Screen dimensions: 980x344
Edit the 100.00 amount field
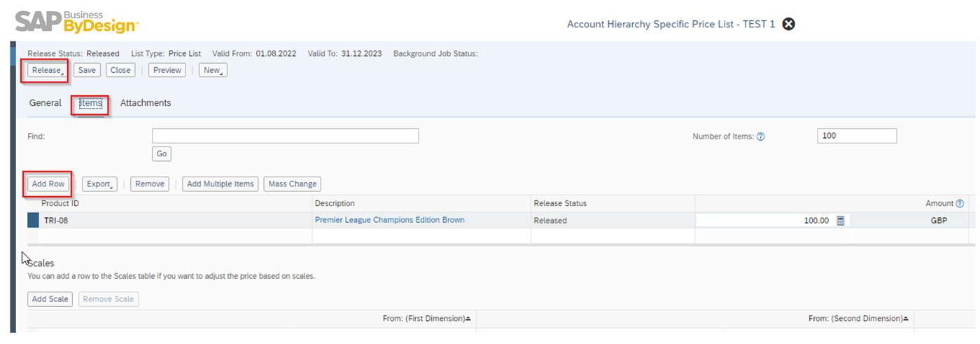click(x=764, y=220)
